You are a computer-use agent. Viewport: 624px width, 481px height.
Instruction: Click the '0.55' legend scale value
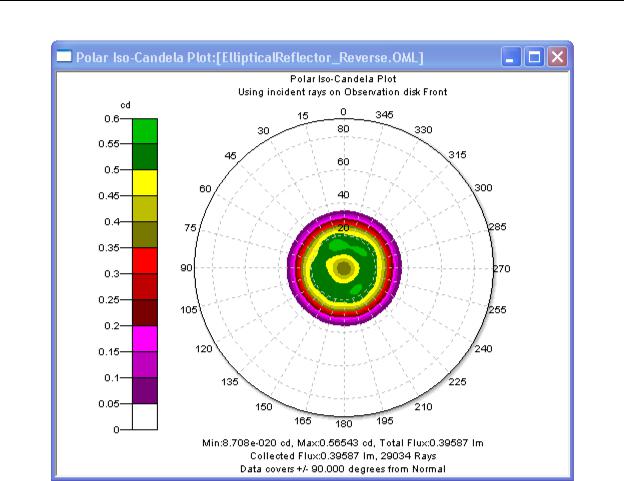tap(109, 144)
